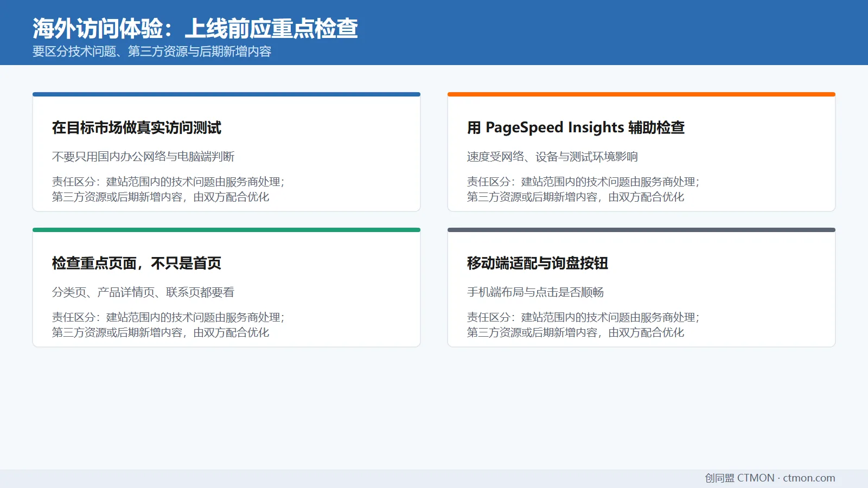Image resolution: width=868 pixels, height=488 pixels.
Task: Click 责任区分 paragraph in the 真实访问测试 card
Action: click(168, 189)
